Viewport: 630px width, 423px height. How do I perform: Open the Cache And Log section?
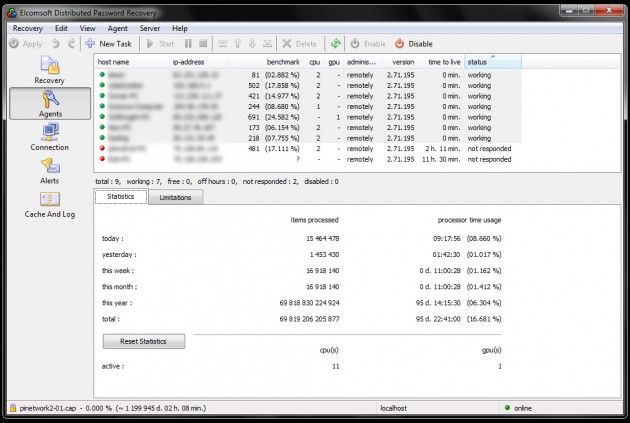[x=49, y=204]
